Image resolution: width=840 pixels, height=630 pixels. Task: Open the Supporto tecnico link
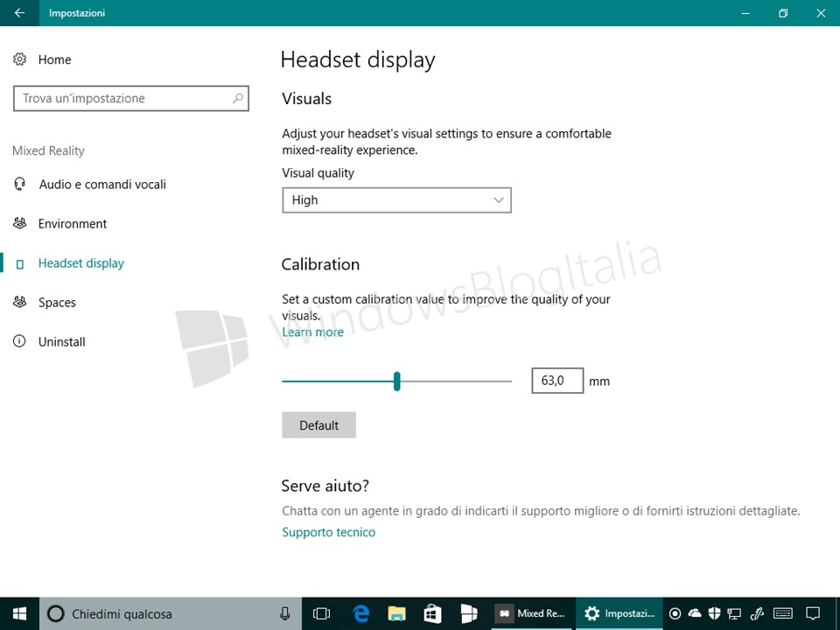[x=328, y=532]
